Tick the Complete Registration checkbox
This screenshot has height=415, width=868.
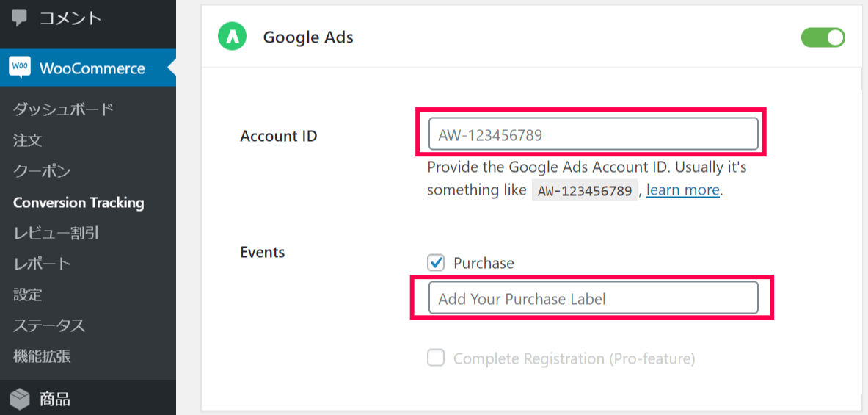click(x=436, y=358)
